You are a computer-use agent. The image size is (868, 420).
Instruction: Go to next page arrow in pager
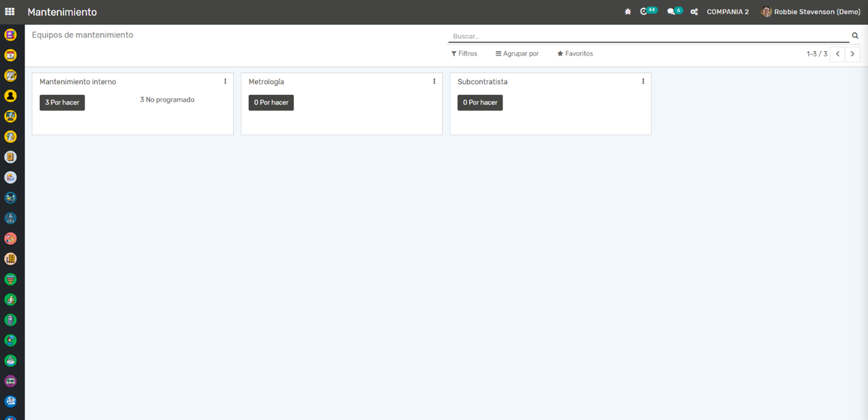tap(853, 54)
